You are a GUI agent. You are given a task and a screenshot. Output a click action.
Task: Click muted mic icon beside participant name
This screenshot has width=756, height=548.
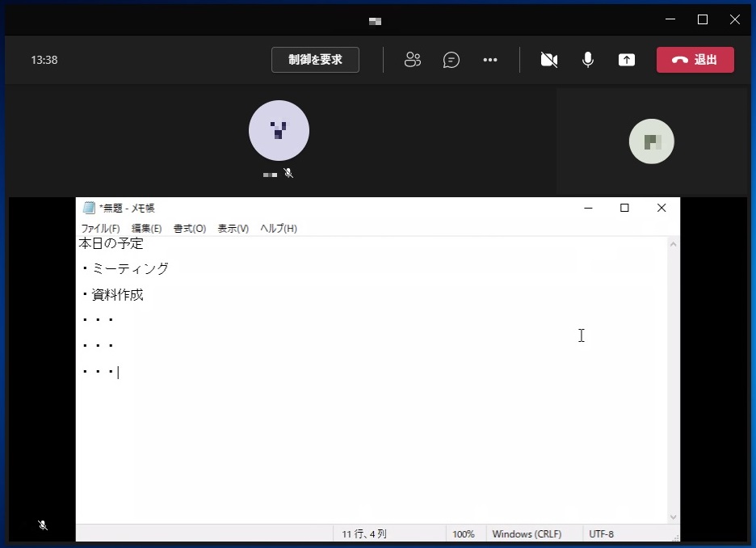coord(288,173)
